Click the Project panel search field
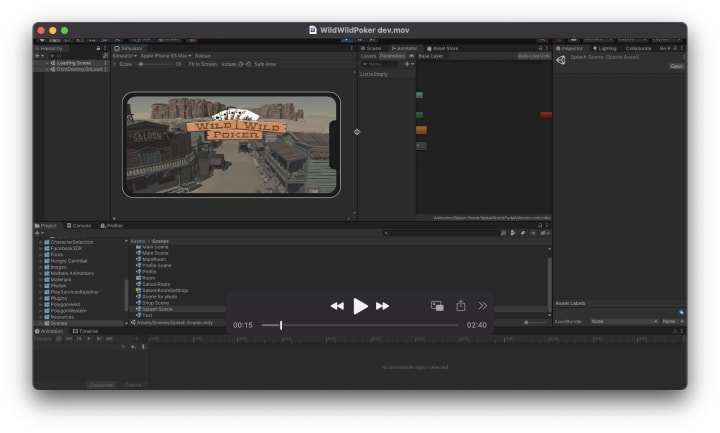The width and height of the screenshot is (720, 433). click(x=441, y=233)
